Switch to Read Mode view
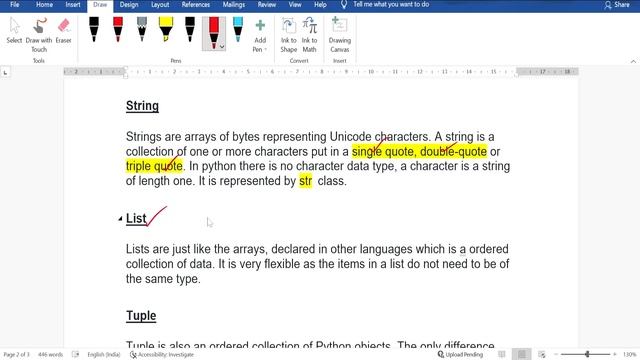The image size is (640, 360). (x=502, y=355)
